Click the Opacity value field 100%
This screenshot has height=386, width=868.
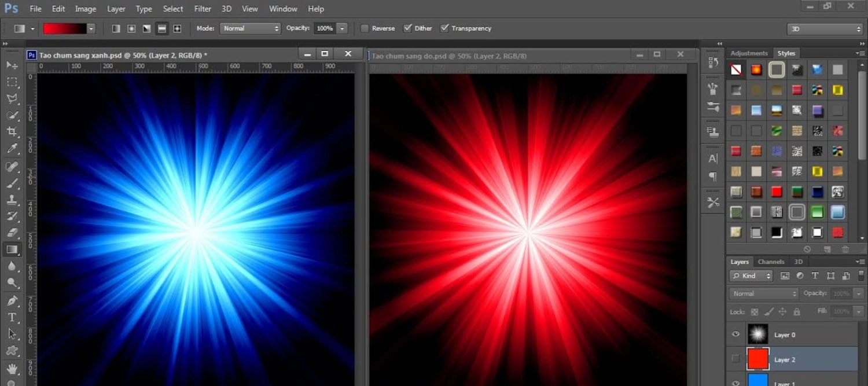tap(325, 28)
